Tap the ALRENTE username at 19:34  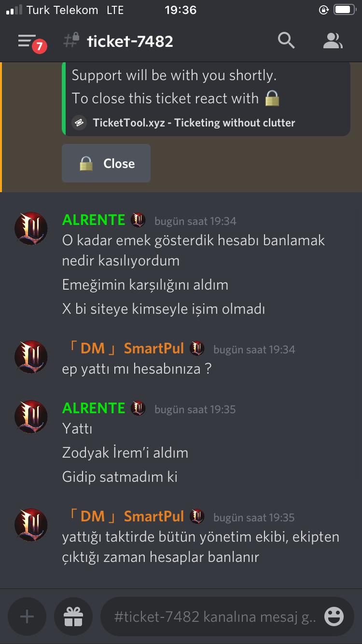(94, 220)
